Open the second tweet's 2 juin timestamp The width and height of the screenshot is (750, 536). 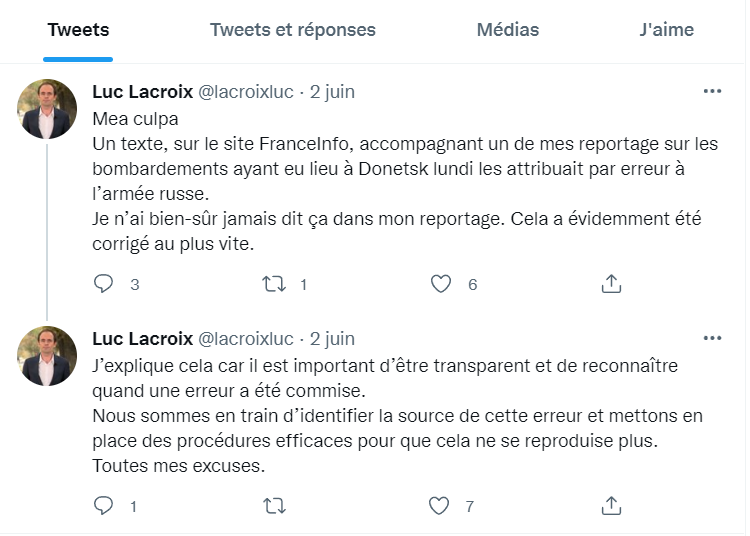tap(332, 339)
